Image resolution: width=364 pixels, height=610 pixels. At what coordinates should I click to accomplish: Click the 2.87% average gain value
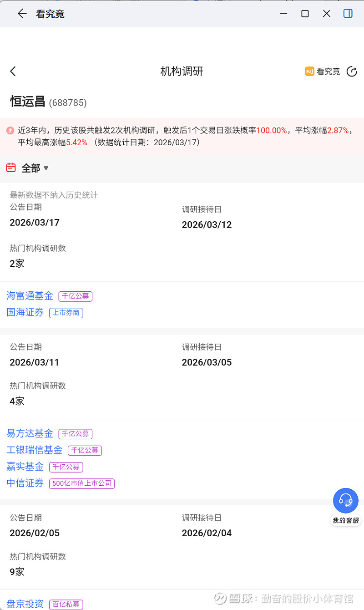point(338,131)
